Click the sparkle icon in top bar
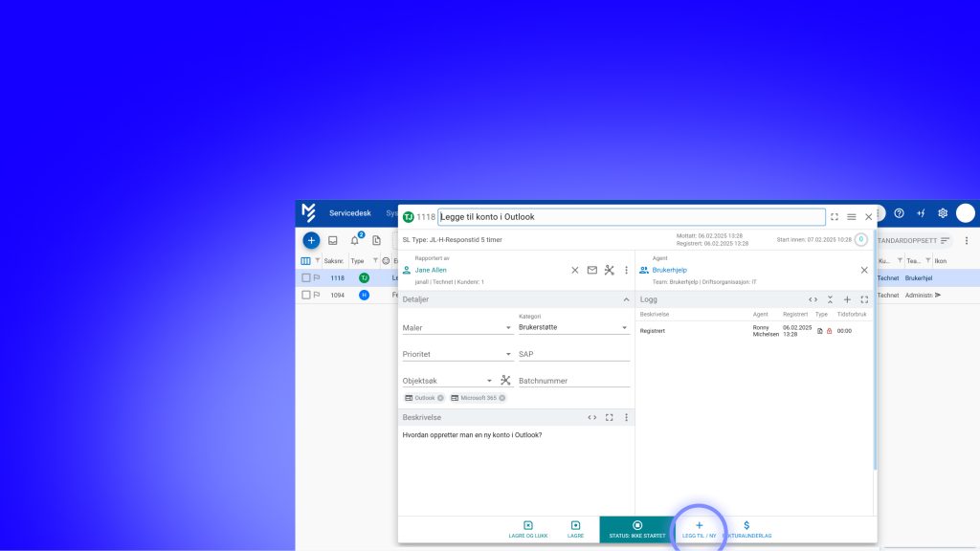 pyautogui.click(x=922, y=213)
